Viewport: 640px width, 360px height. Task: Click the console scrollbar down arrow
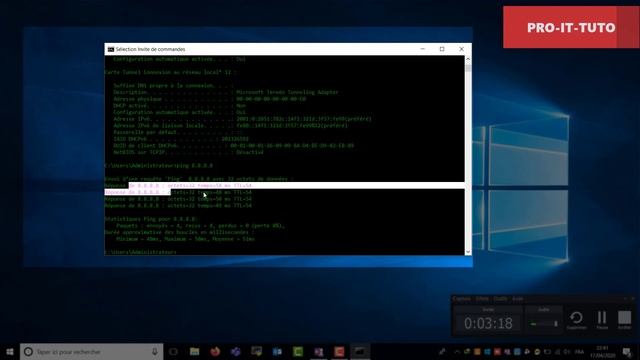[x=468, y=252]
